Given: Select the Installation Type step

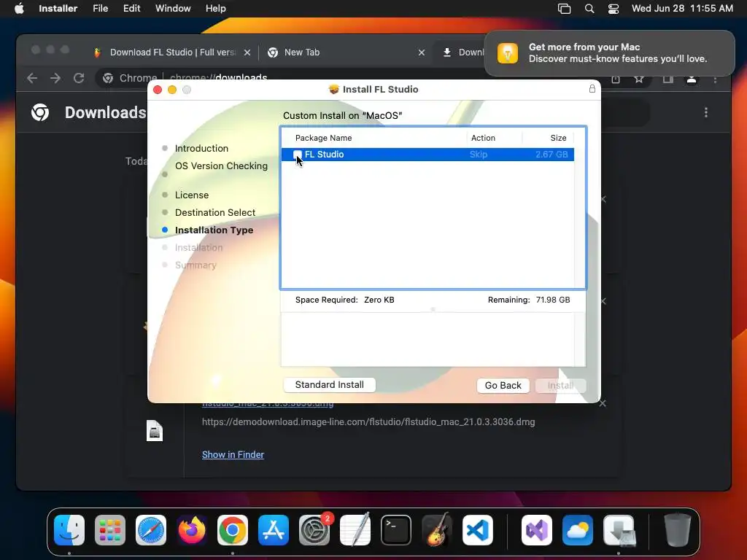Looking at the screenshot, I should [214, 230].
